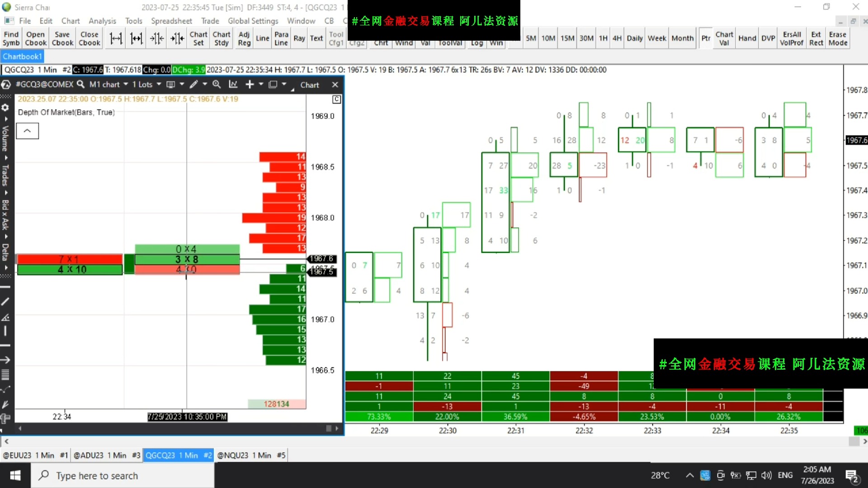This screenshot has height=488, width=868.
Task: Expand the 1 Lots quantity dropdown
Action: [146, 84]
